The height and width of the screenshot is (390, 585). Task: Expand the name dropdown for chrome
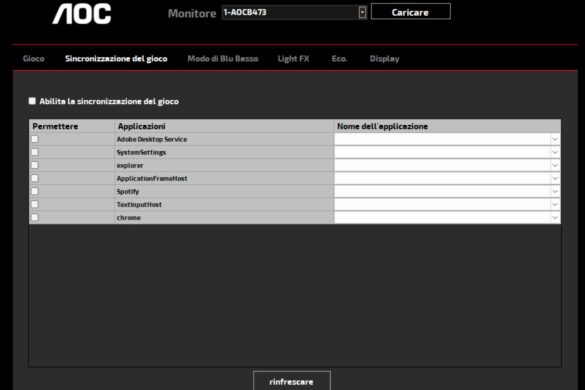point(555,218)
